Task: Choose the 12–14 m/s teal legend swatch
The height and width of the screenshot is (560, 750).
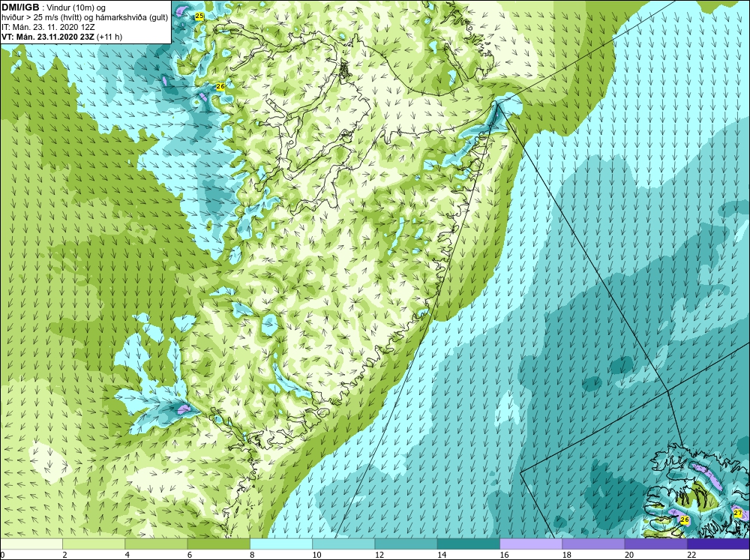Action: (x=406, y=544)
